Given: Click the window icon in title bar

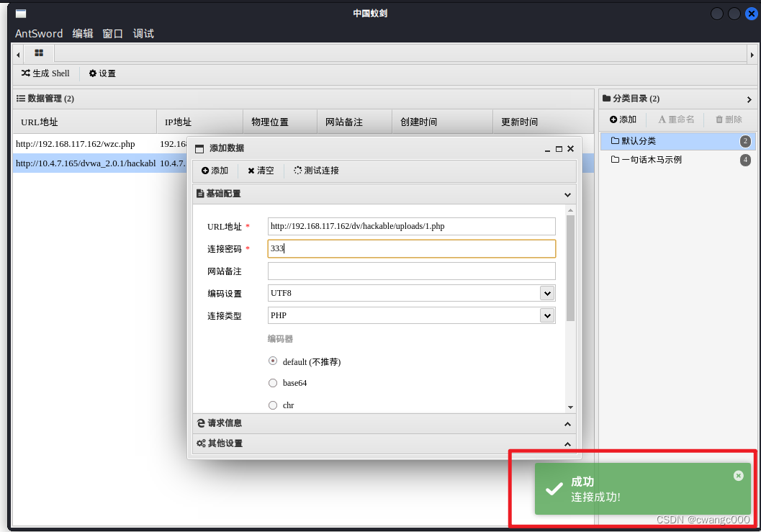Looking at the screenshot, I should point(21,14).
